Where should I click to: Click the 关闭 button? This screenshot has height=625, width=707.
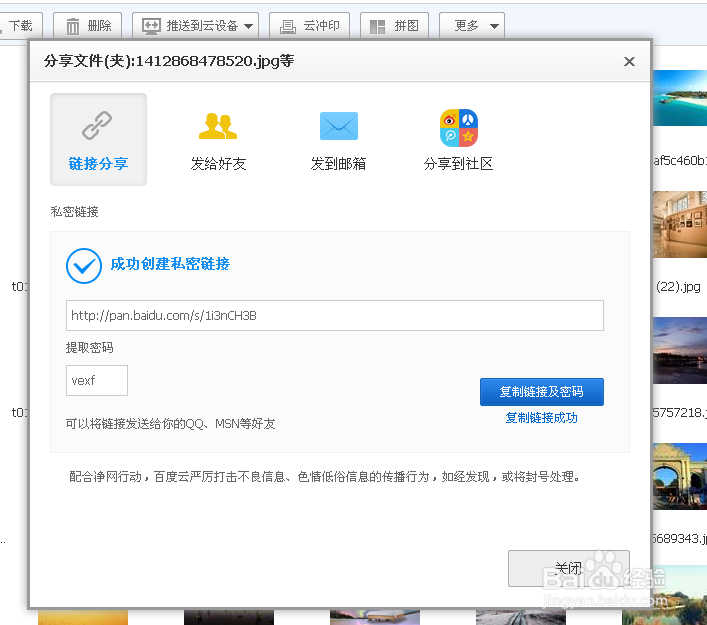[x=569, y=568]
